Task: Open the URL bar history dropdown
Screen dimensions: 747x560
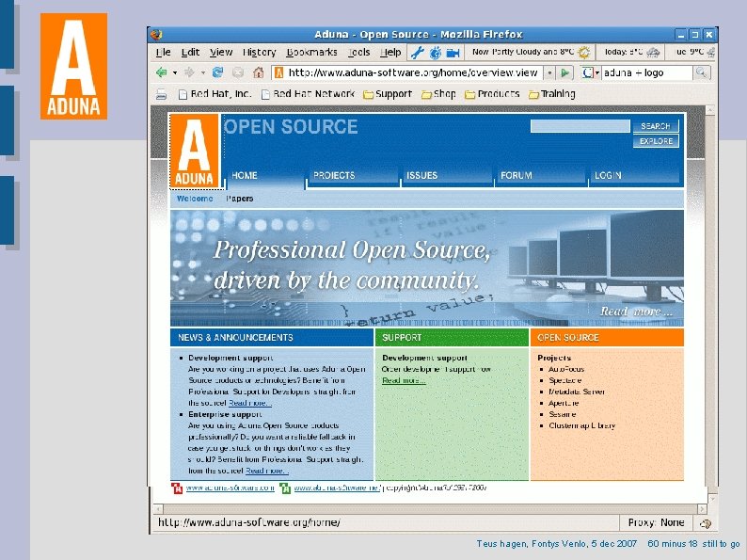Action: pos(549,72)
